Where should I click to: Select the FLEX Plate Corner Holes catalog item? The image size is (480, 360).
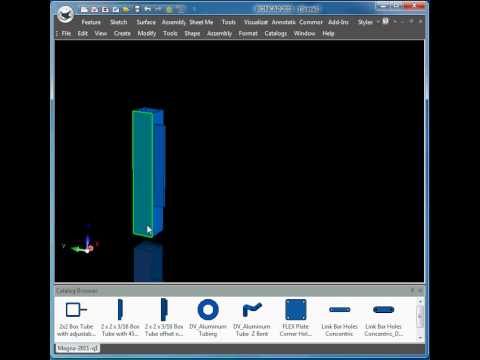pos(296,318)
